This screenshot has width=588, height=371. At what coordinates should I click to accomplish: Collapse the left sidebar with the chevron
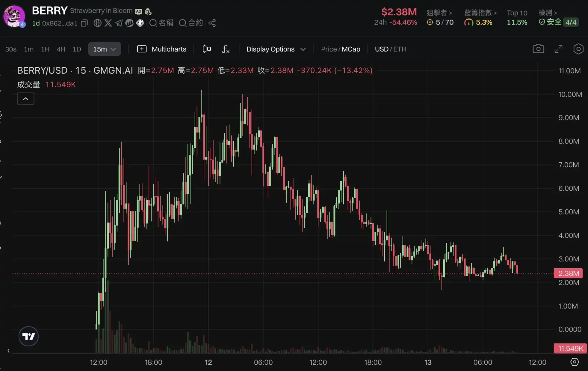9,351
